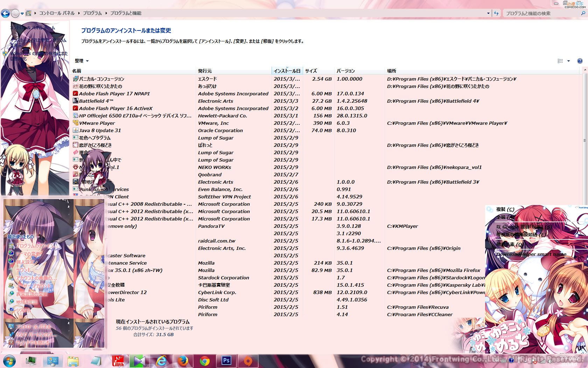588x368 pixels.
Task: Select the Stardock Corporation publisher cell
Action: point(223,278)
